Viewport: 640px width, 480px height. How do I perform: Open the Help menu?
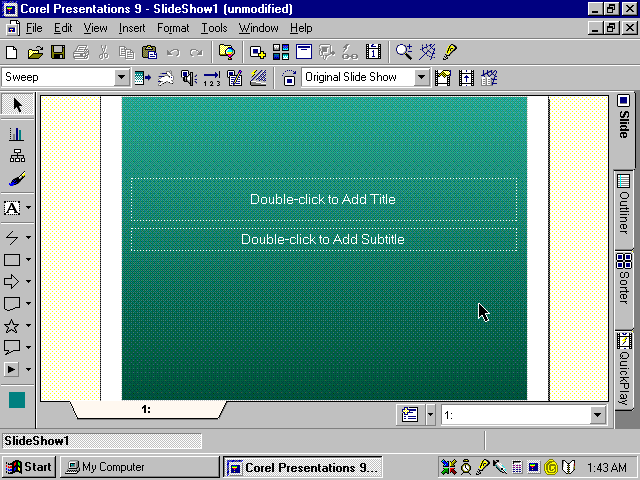(301, 28)
